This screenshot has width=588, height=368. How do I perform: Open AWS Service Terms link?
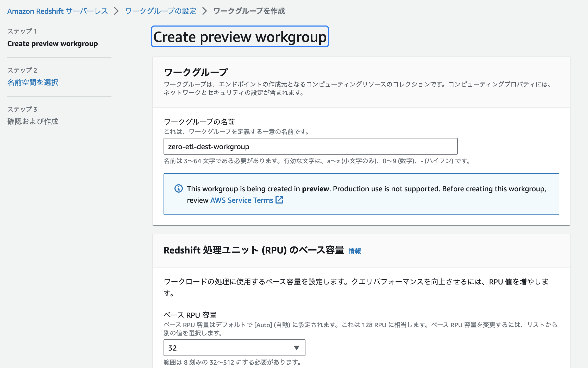pyautogui.click(x=242, y=200)
